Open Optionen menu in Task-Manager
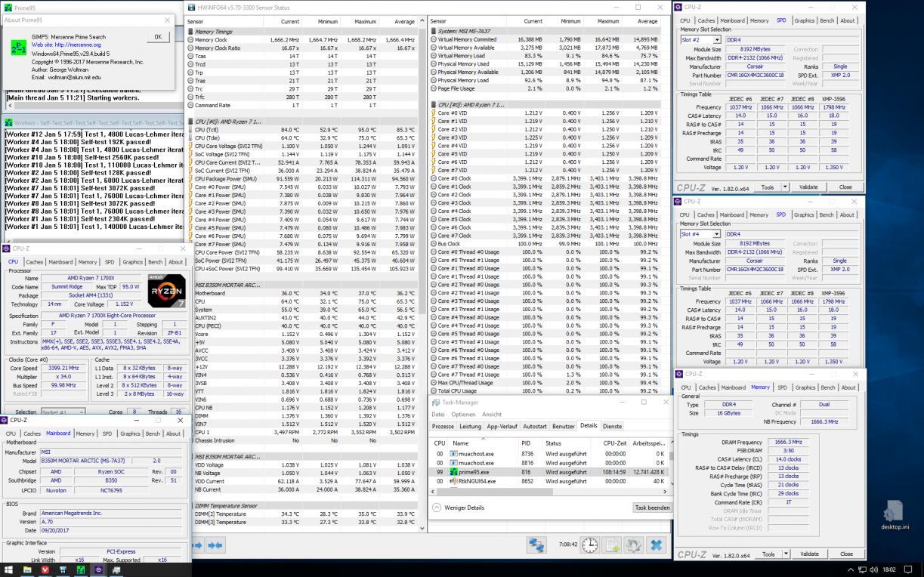924x577 pixels. 463,414
